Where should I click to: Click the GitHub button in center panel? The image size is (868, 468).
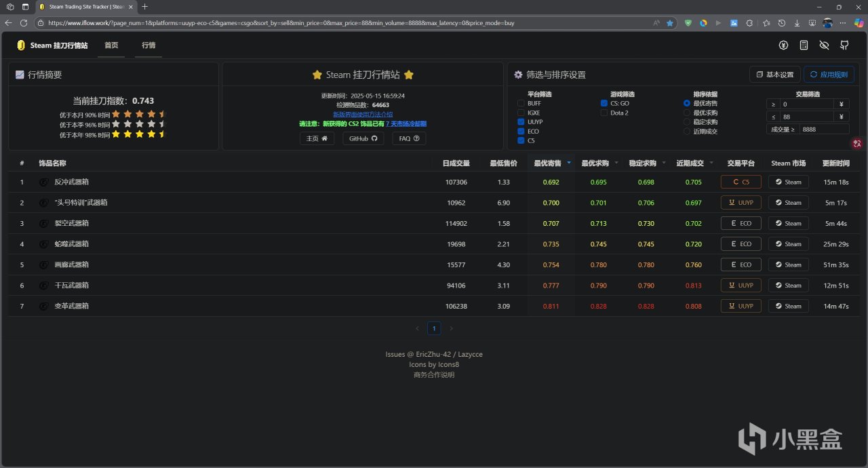pos(363,138)
